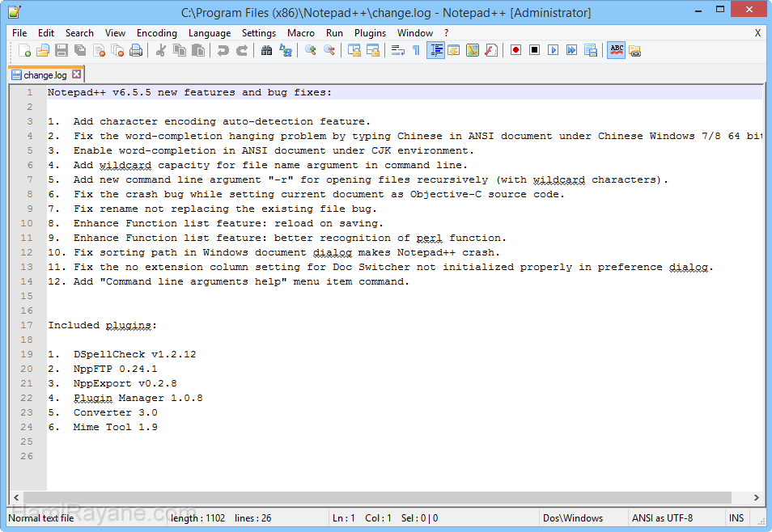The width and height of the screenshot is (772, 532).
Task: Click the 'Included plugins:' line
Action: [x=103, y=325]
